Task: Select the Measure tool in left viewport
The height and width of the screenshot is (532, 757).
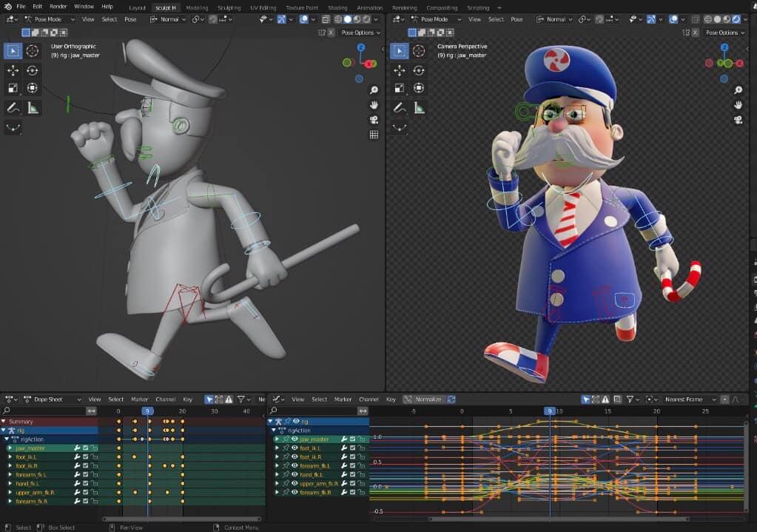Action: [x=33, y=107]
